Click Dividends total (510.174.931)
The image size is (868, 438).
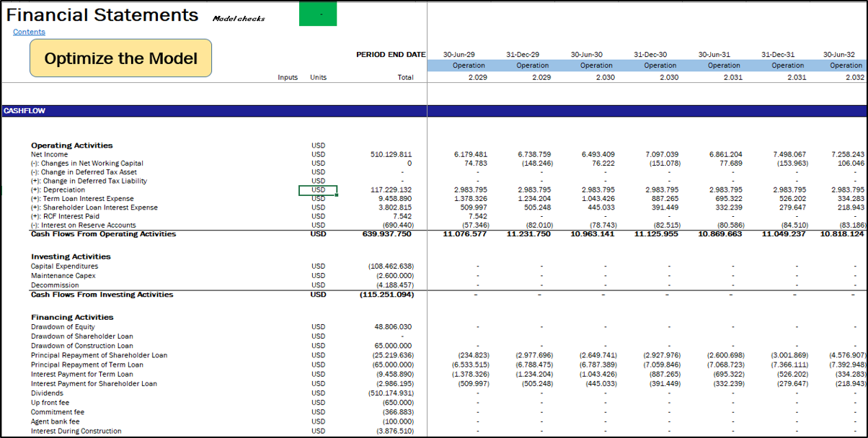(x=391, y=393)
